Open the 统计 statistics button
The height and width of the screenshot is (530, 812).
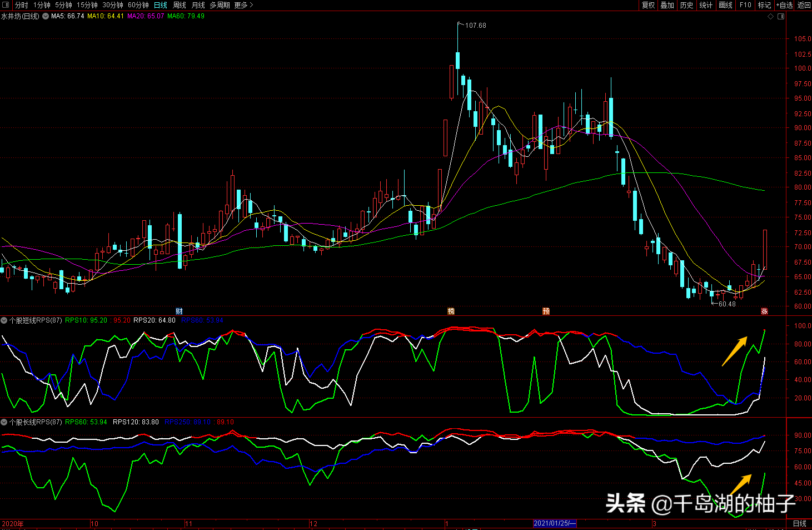[x=706, y=5]
